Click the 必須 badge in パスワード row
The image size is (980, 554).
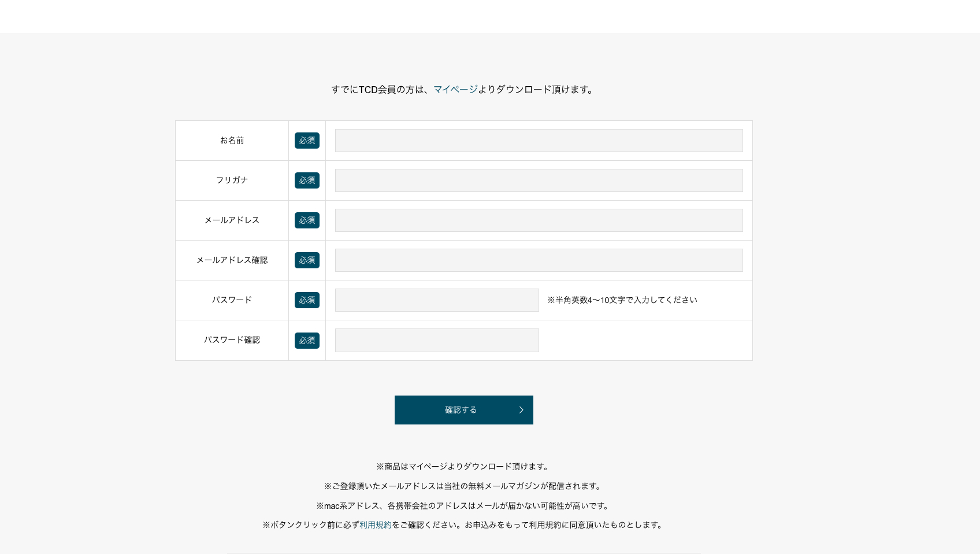307,300
